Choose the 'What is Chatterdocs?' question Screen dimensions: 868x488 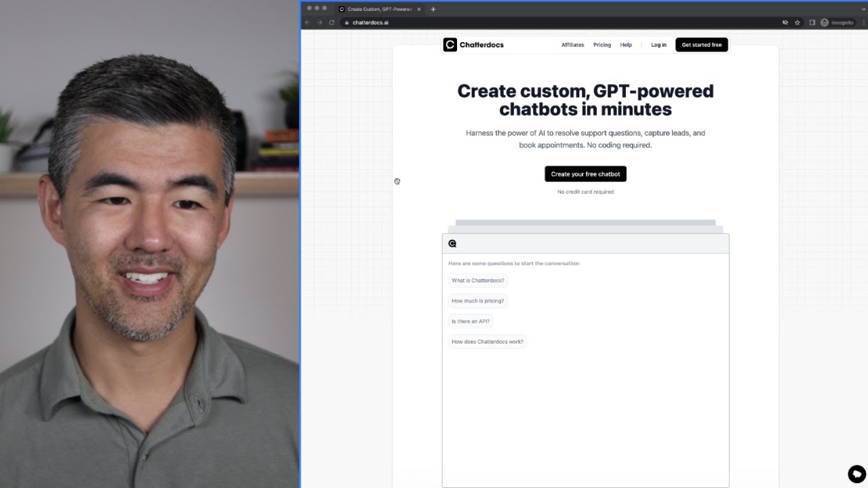click(478, 281)
